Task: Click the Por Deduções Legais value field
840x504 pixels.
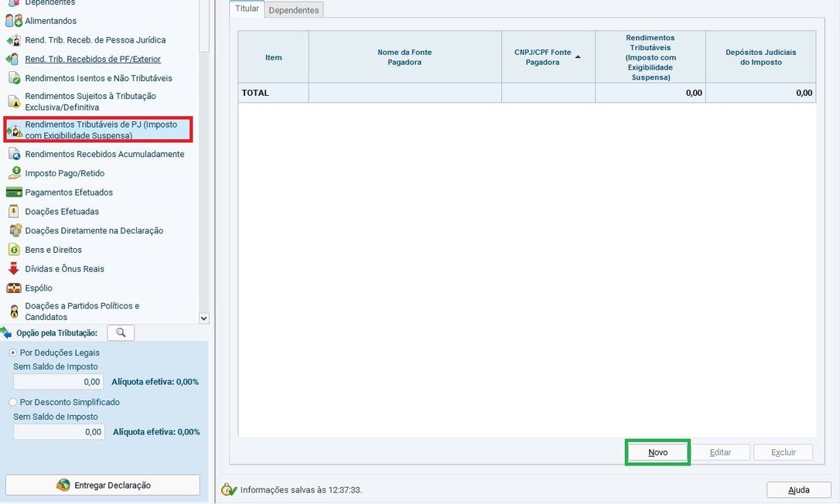Action: (59, 382)
